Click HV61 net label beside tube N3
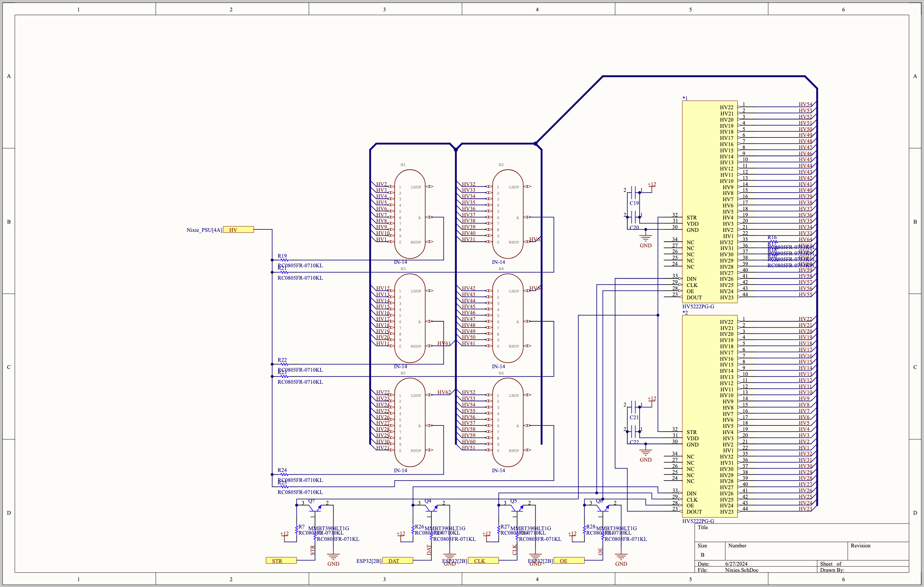Screen dimensions: 924x587 pos(443,343)
